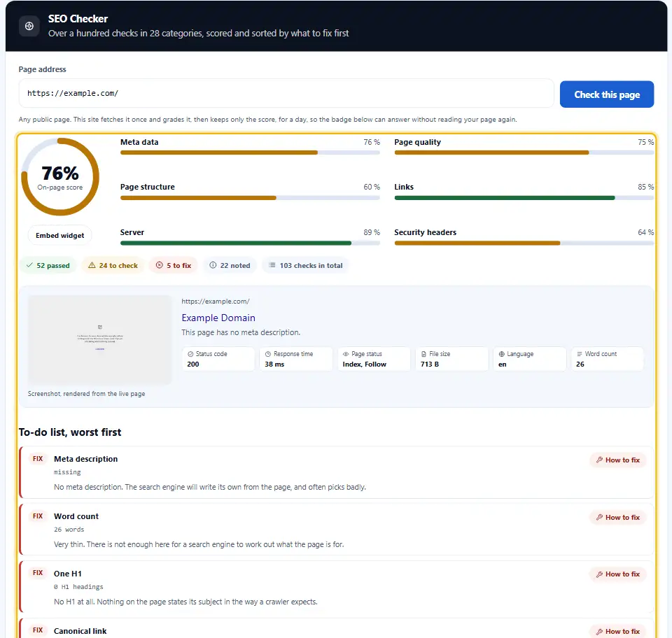
Task: Click the Page address input field
Action: (x=286, y=93)
